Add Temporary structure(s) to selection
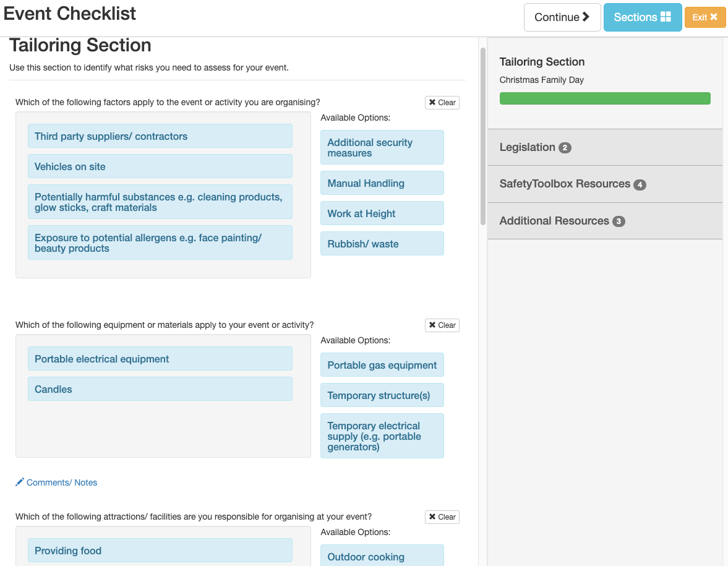Viewport: 728px width, 566px height. point(382,395)
